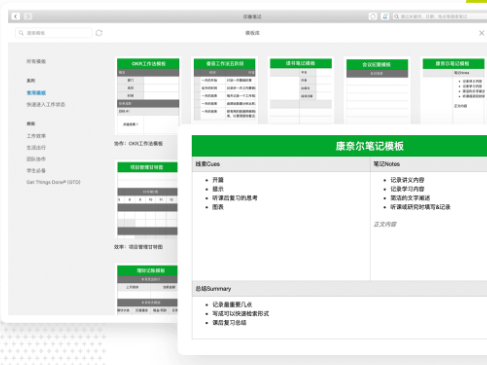Select the 读书笔记模板 thumbnail
This screenshot has height=365, width=487.
tap(301, 91)
